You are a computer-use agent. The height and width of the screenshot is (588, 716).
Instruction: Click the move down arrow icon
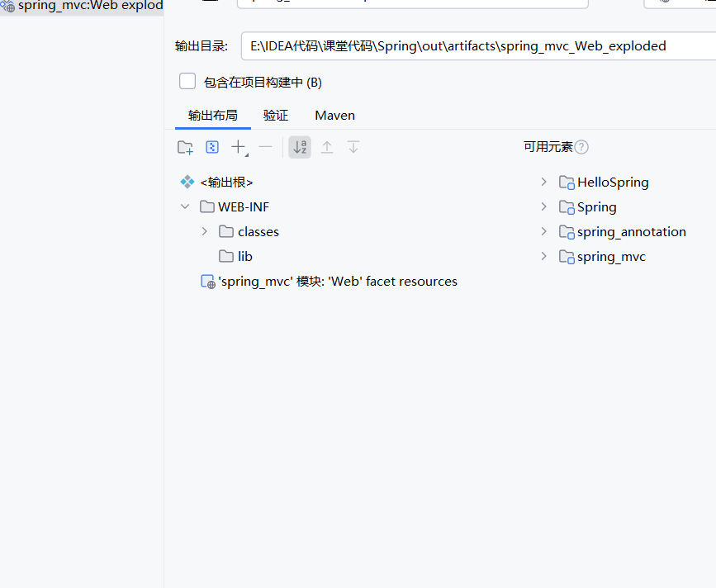[x=353, y=146]
